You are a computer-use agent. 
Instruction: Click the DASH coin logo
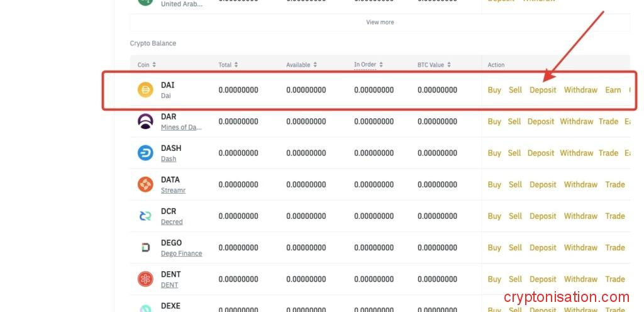tap(145, 153)
